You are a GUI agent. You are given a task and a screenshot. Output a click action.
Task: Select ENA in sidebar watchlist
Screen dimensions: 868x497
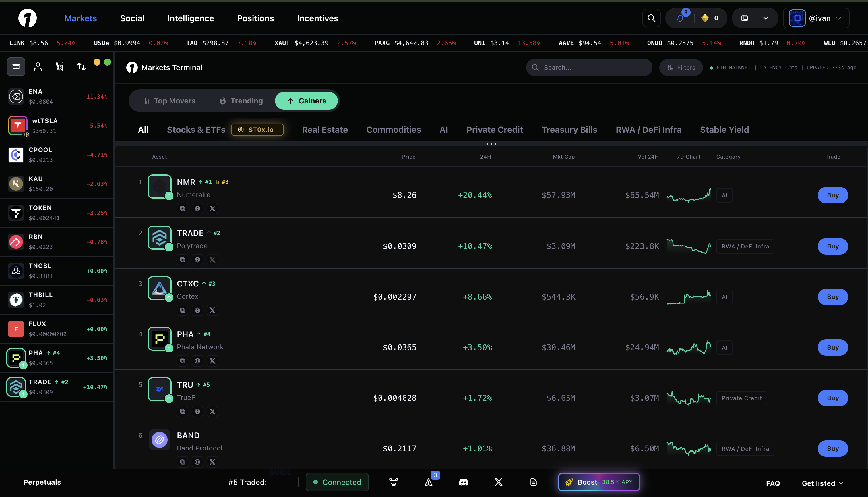click(57, 97)
